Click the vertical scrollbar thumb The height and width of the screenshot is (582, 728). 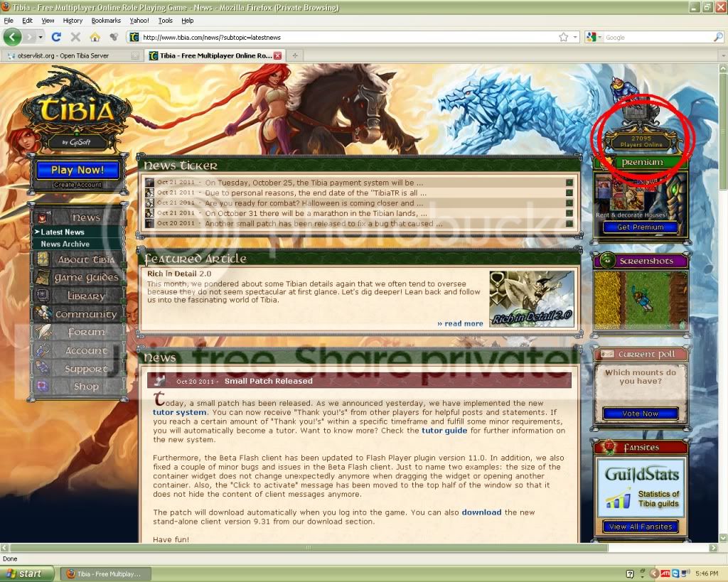point(723,131)
